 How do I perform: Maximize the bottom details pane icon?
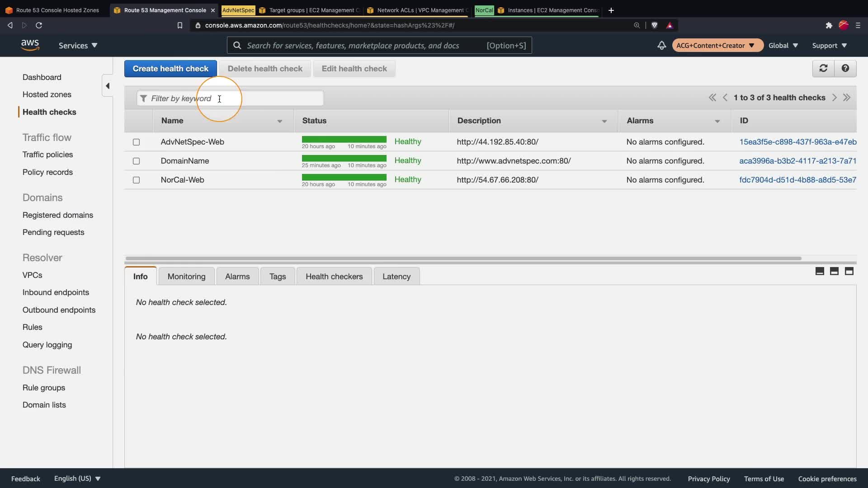pos(849,271)
